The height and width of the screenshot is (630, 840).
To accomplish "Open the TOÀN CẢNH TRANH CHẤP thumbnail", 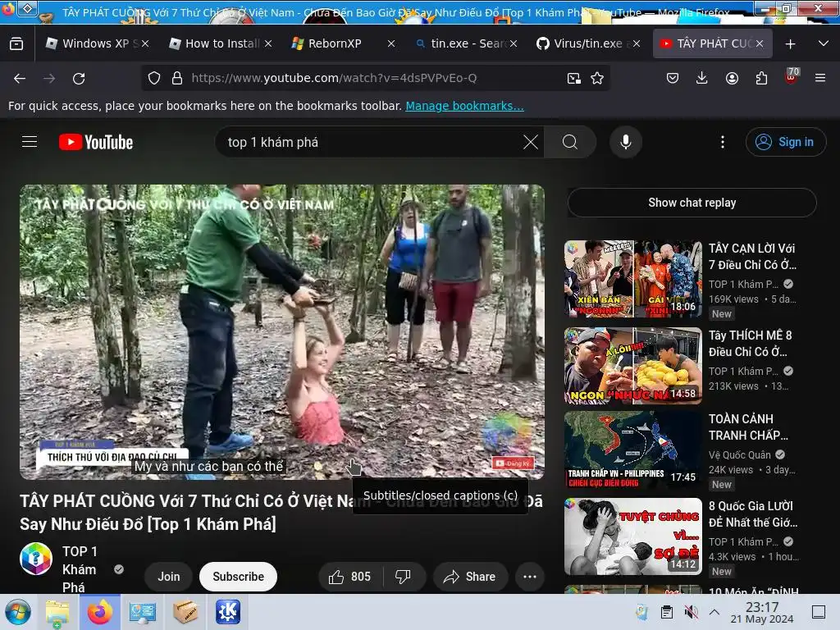I will [632, 450].
